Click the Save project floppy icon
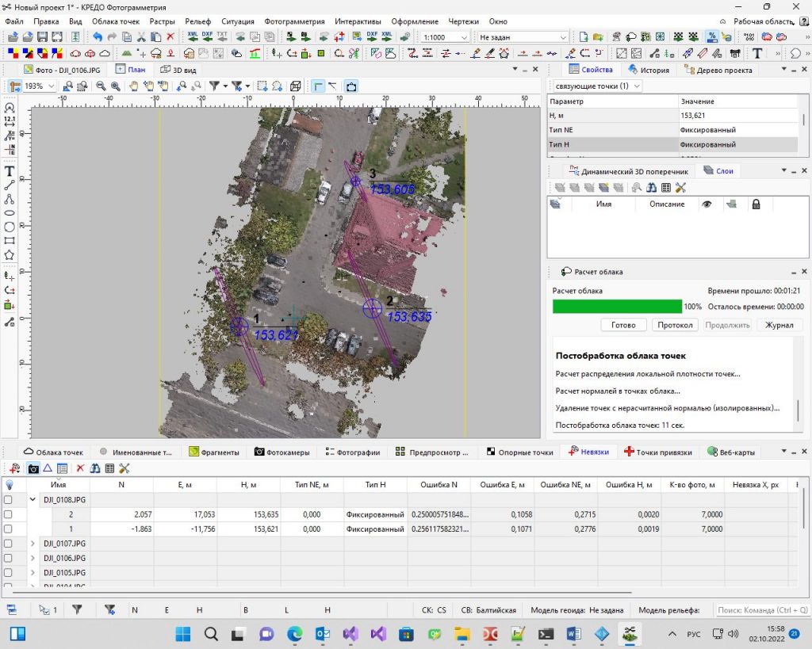This screenshot has width=812, height=649. (43, 36)
